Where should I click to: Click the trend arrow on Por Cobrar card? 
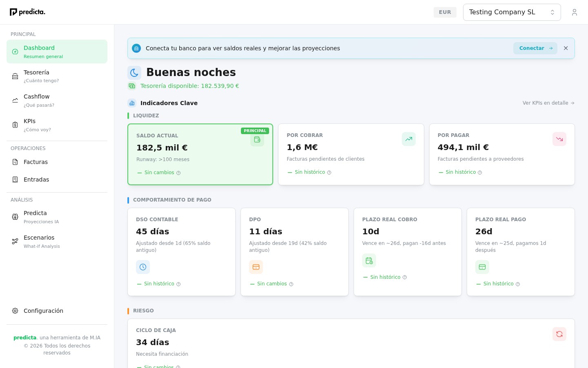[409, 139]
